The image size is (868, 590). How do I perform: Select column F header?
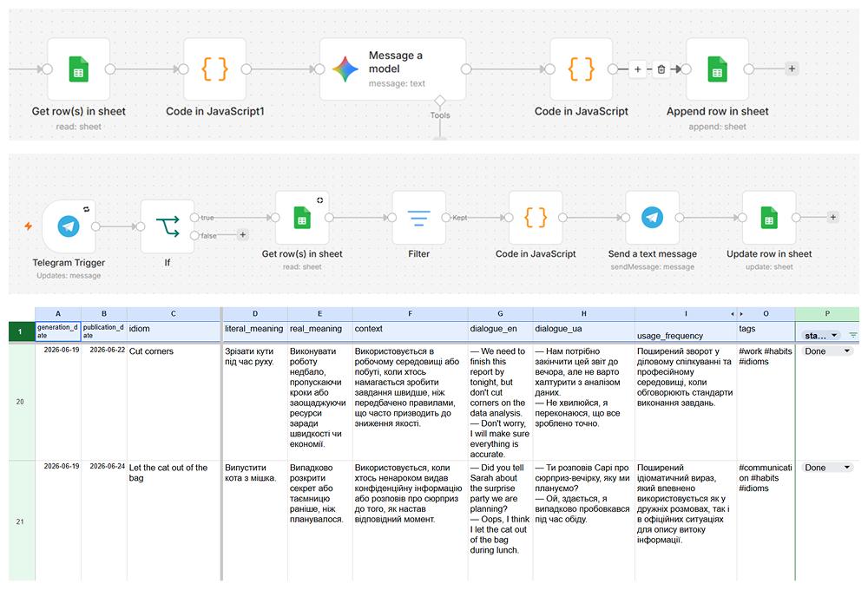pyautogui.click(x=411, y=314)
